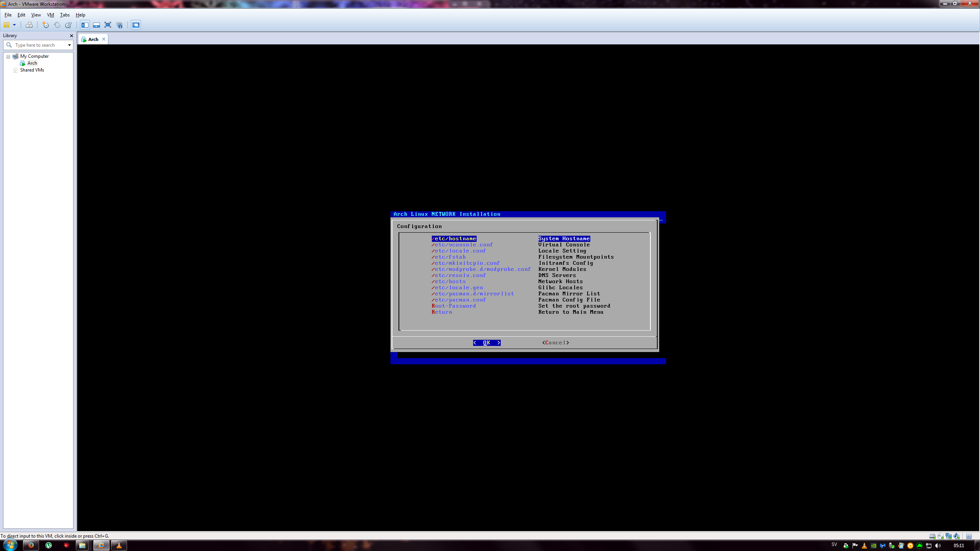This screenshot has width=980, height=551.
Task: Open VLC from the Windows taskbar
Action: (x=119, y=545)
